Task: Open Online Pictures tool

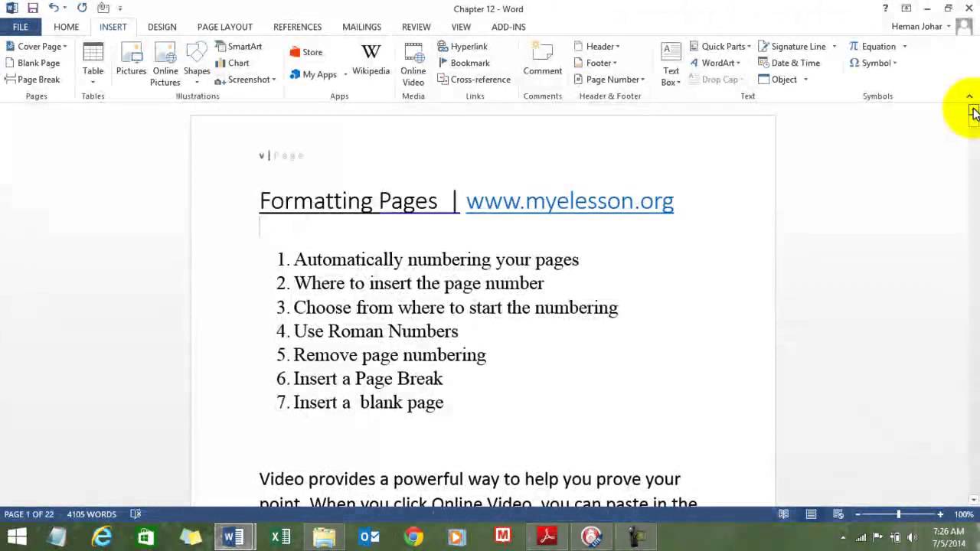Action: coord(165,64)
